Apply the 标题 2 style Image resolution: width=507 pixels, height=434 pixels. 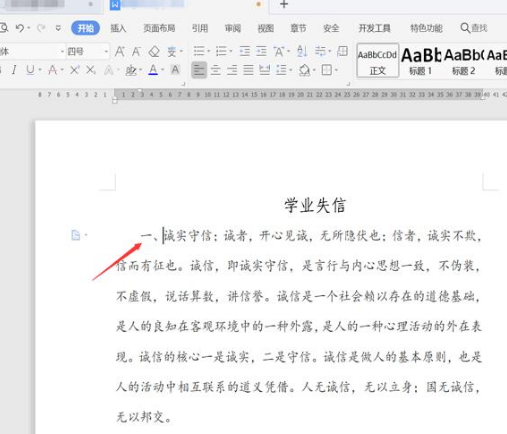point(464,60)
